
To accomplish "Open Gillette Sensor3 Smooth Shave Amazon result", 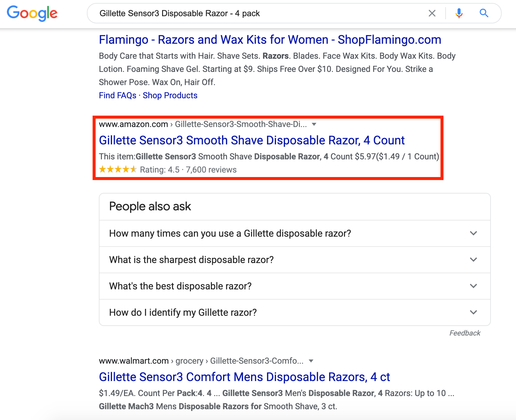I will click(252, 140).
